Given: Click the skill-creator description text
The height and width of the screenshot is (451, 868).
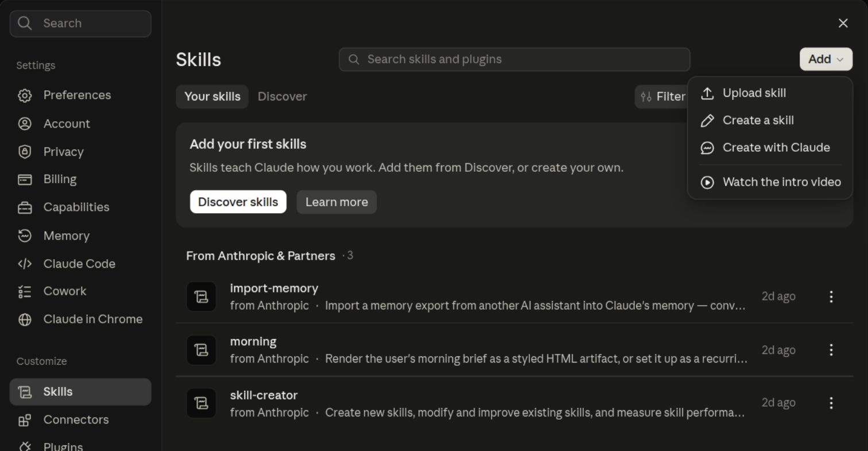Looking at the screenshot, I should coord(535,413).
